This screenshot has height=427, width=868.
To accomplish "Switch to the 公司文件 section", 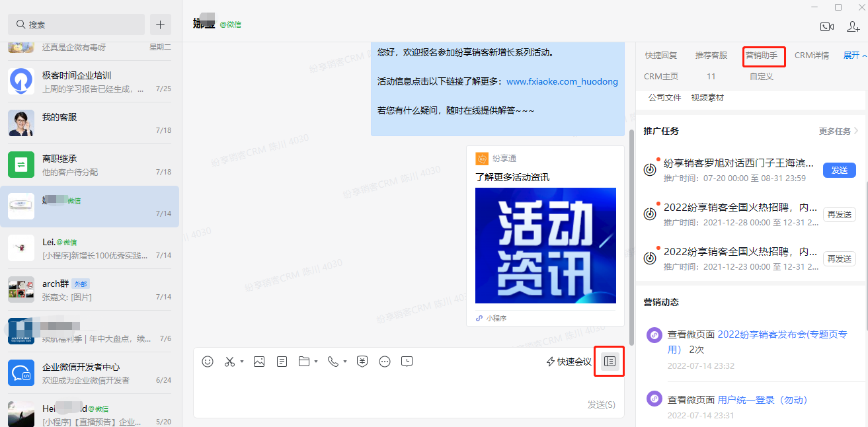I will [664, 98].
